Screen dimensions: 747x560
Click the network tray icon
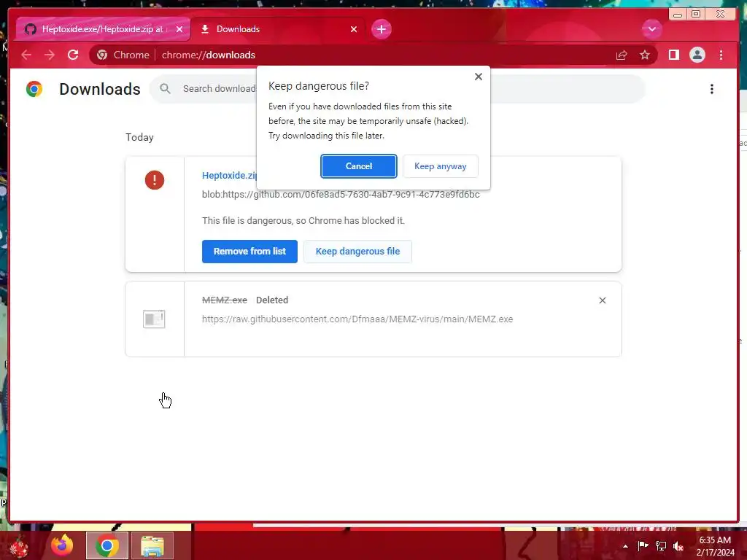point(661,546)
